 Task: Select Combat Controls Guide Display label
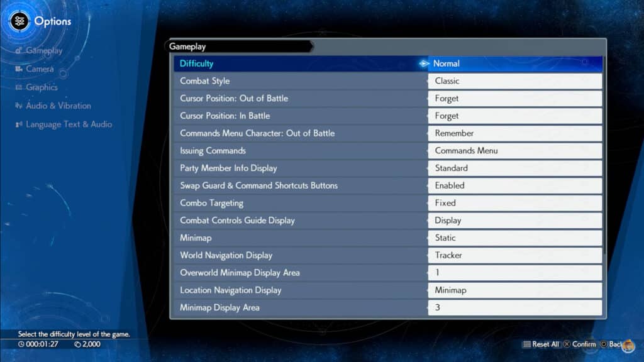pos(237,221)
